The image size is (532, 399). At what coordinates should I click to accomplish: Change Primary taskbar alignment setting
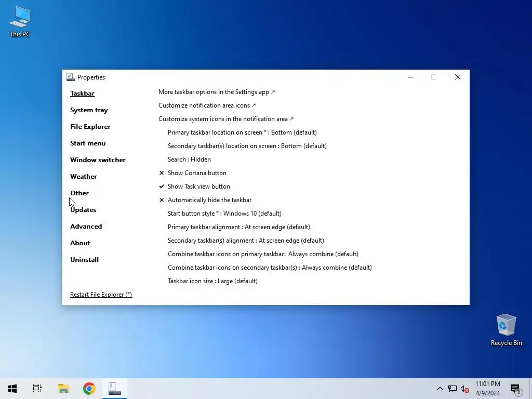(239, 227)
